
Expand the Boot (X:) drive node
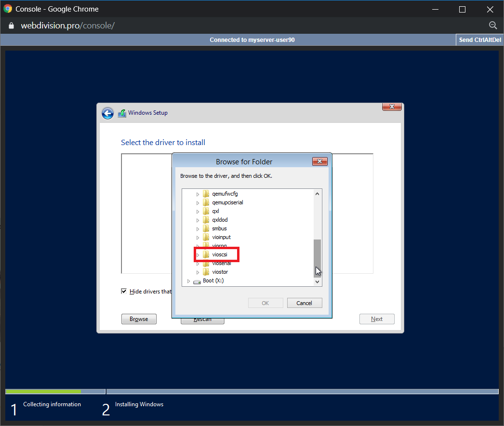click(x=188, y=281)
